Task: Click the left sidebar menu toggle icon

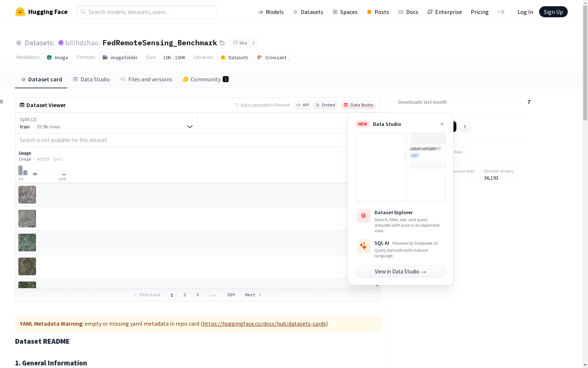Action: 1,102
